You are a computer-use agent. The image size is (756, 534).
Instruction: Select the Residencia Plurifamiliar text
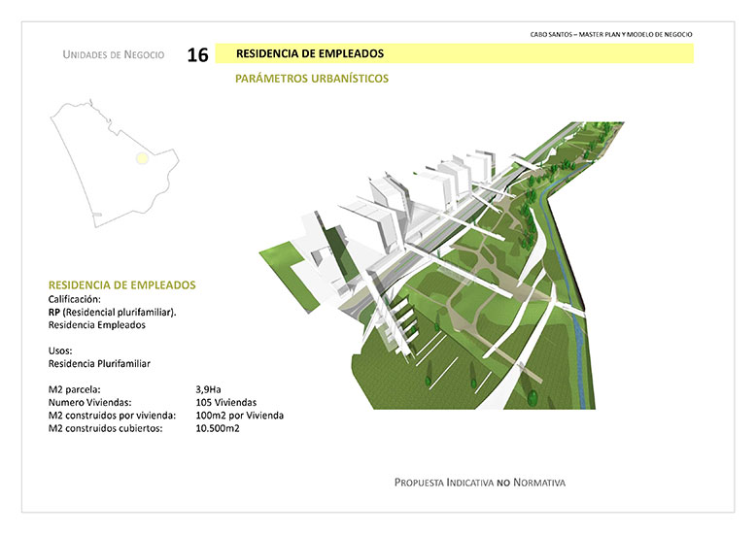99,363
